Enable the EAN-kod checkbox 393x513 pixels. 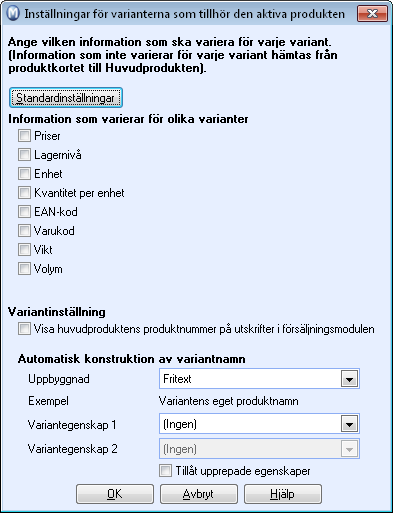coord(24,212)
